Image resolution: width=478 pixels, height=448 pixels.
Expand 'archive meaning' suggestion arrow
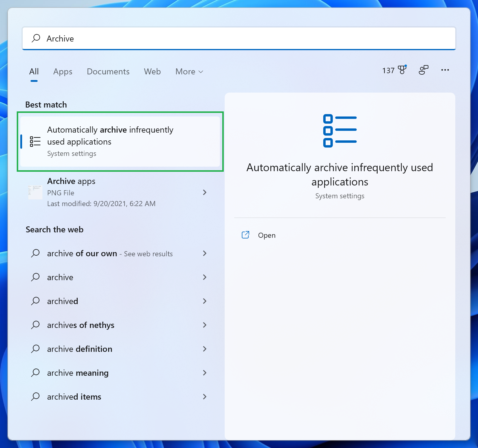(x=205, y=373)
